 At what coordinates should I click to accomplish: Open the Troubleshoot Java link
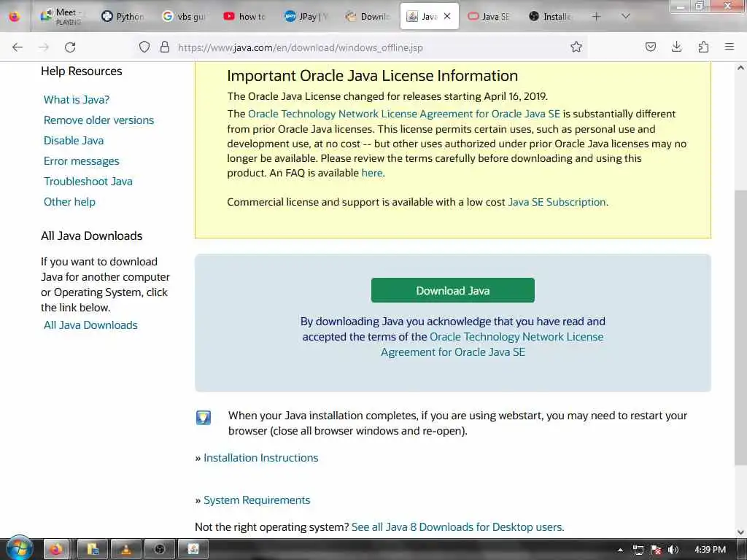tap(88, 182)
